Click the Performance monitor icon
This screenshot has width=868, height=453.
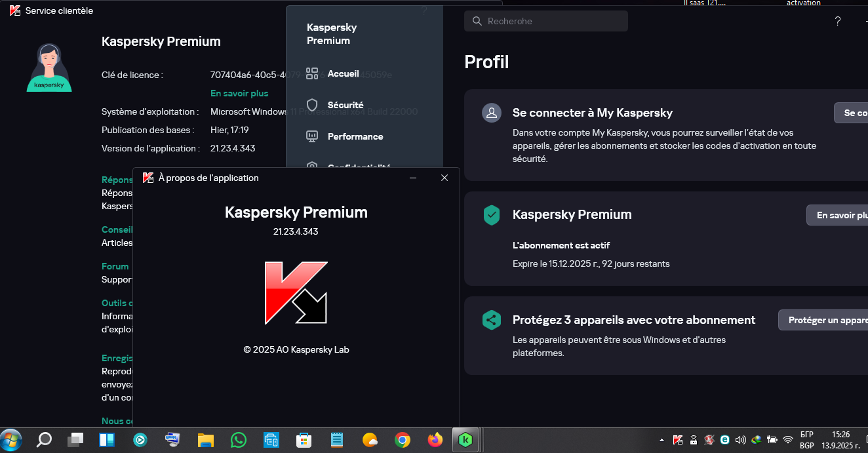(x=312, y=136)
